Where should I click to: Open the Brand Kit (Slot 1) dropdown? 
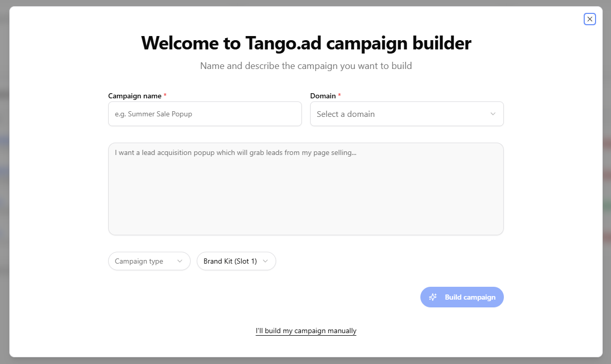click(x=236, y=261)
